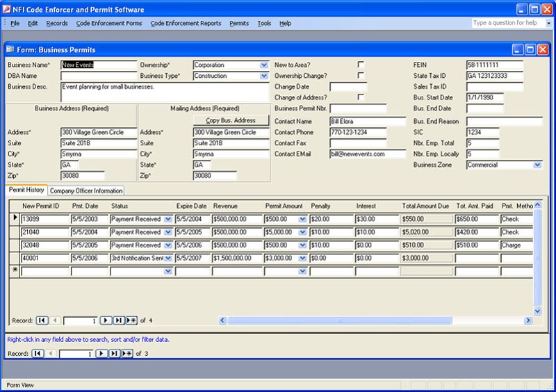Screen dimensions: 556x392
Task: Open Status dropdown for permit 13099
Action: tap(168, 219)
